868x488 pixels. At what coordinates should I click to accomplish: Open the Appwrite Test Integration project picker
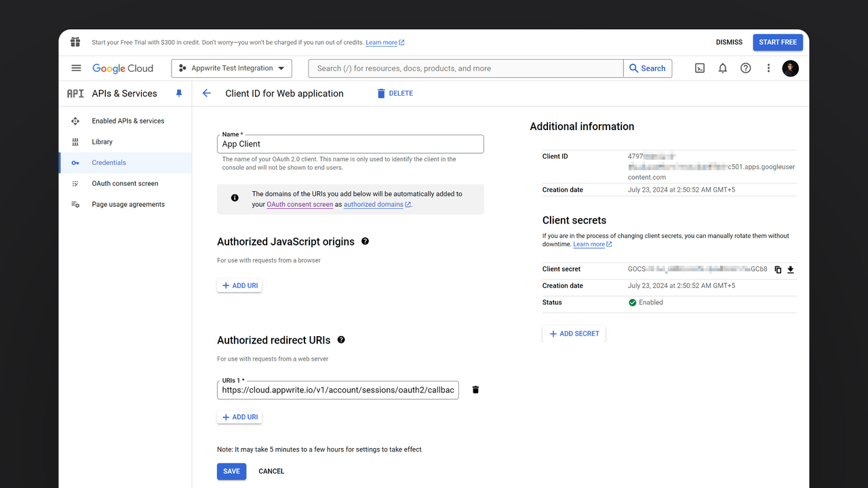coord(231,68)
